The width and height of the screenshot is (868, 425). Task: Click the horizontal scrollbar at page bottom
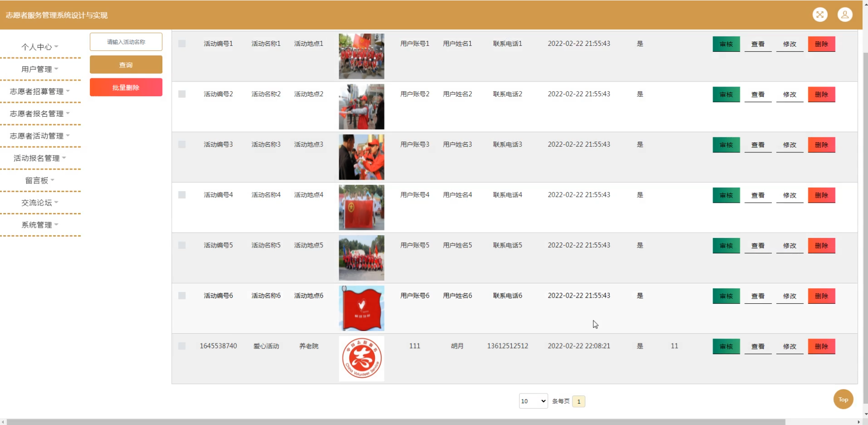[x=396, y=422]
